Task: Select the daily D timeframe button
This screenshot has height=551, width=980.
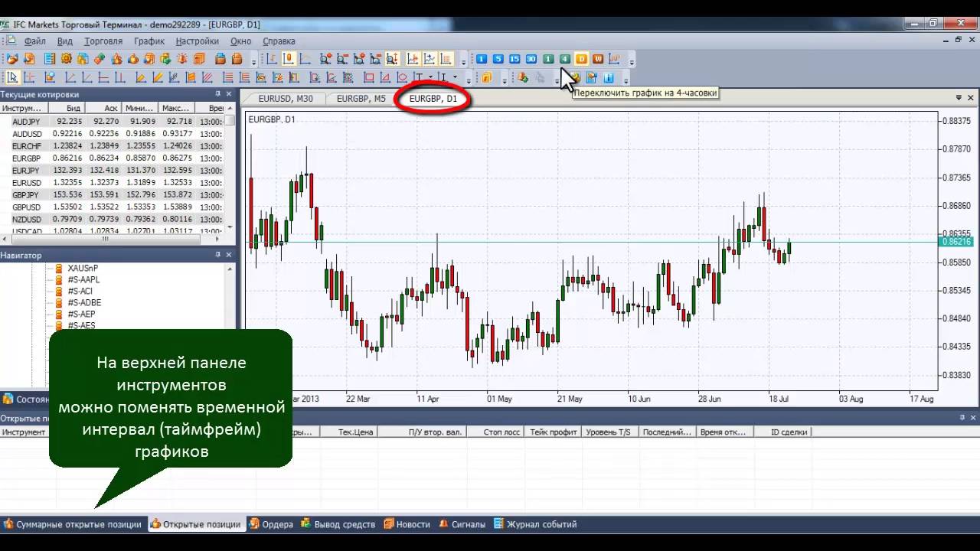Action: click(581, 59)
